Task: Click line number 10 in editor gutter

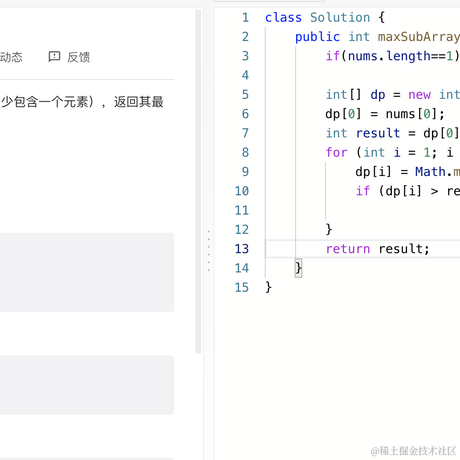Action: [242, 191]
